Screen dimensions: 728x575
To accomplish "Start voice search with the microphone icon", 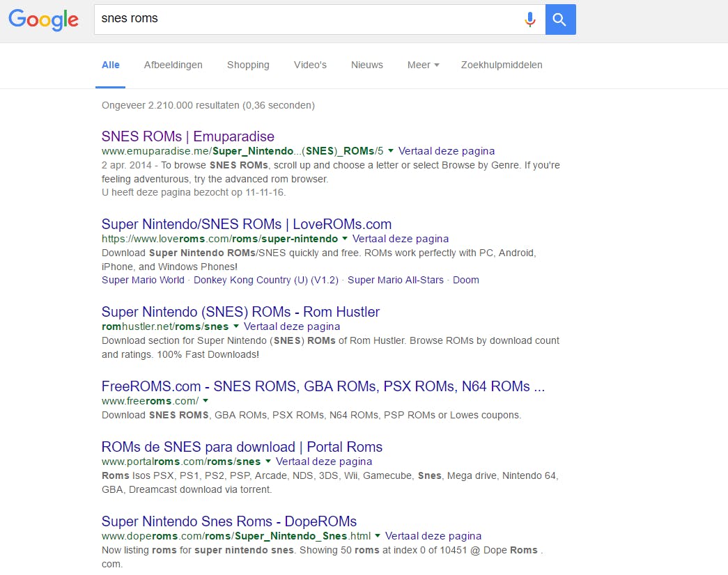I will point(529,19).
